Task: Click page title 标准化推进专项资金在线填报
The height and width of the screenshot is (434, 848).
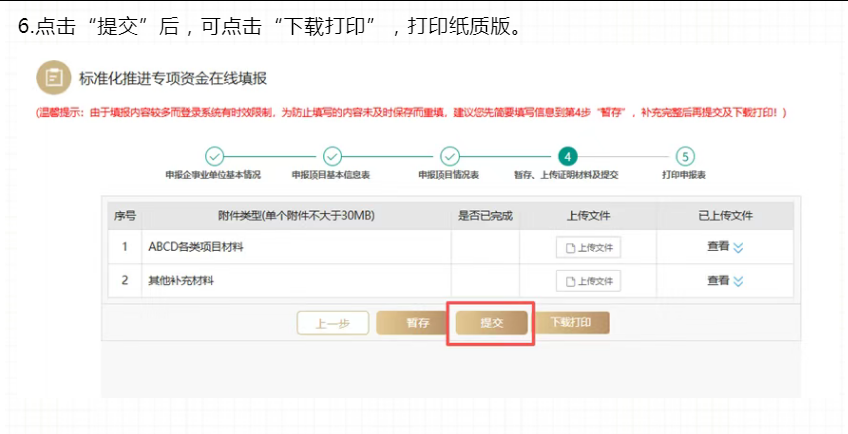Action: 173,78
